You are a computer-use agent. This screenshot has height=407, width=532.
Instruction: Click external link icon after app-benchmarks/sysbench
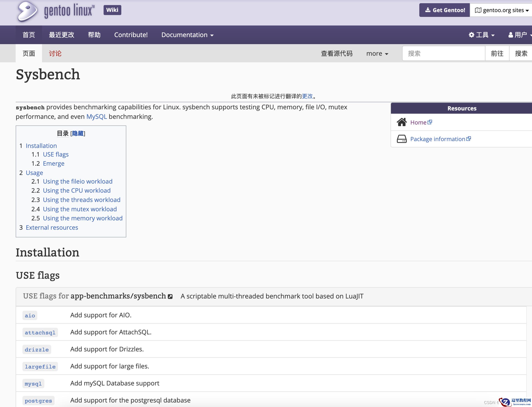(170, 297)
